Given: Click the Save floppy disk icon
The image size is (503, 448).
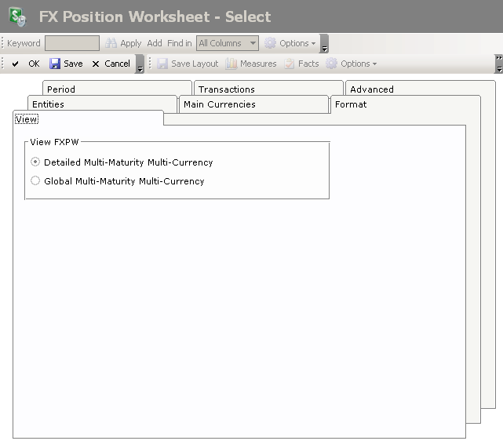Looking at the screenshot, I should [55, 64].
